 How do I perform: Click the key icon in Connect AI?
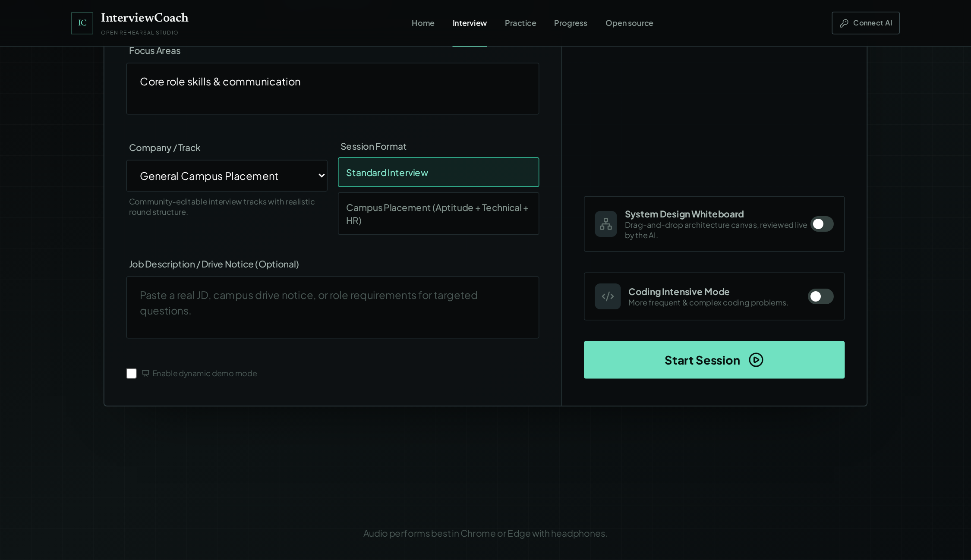844,23
